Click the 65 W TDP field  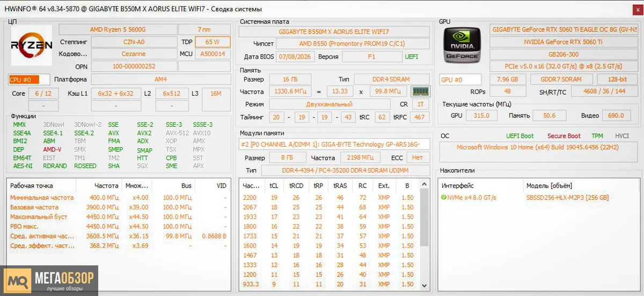tap(213, 42)
